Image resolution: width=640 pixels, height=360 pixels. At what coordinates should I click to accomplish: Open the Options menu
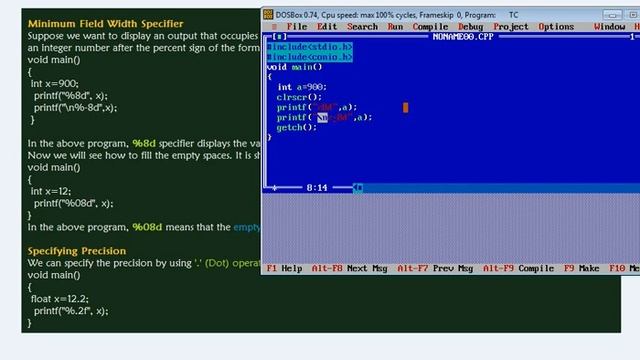(x=556, y=27)
